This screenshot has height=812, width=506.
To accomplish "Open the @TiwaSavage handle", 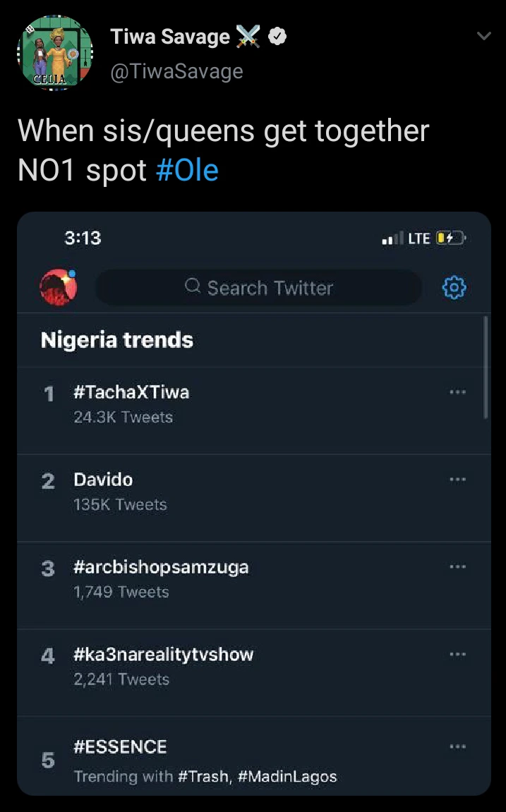I will point(176,71).
